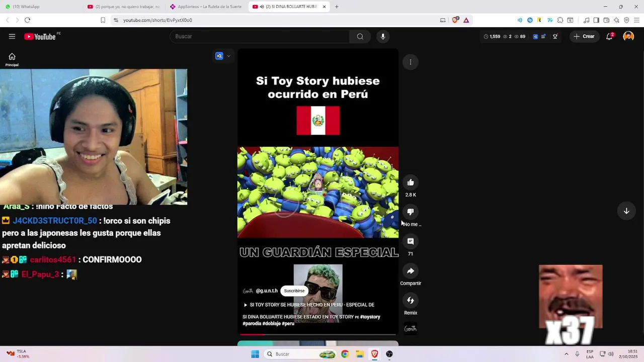
Task: Switch to the 'porque yo, no quiero trabajar' tab
Action: [124, 7]
